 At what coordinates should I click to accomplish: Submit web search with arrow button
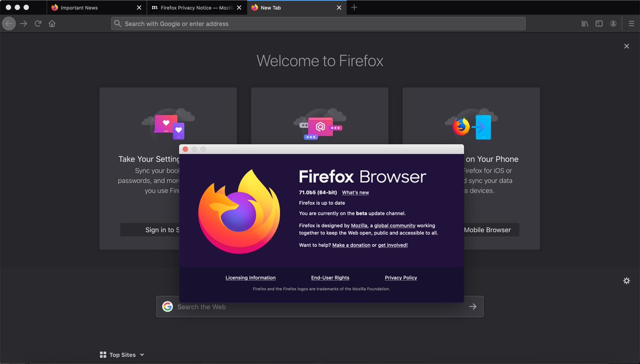click(x=473, y=306)
